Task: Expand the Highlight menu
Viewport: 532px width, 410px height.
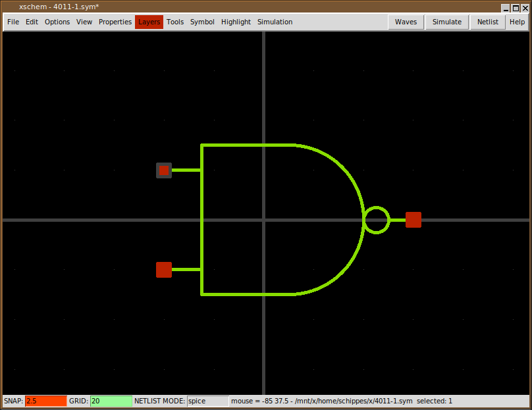Action: click(236, 22)
